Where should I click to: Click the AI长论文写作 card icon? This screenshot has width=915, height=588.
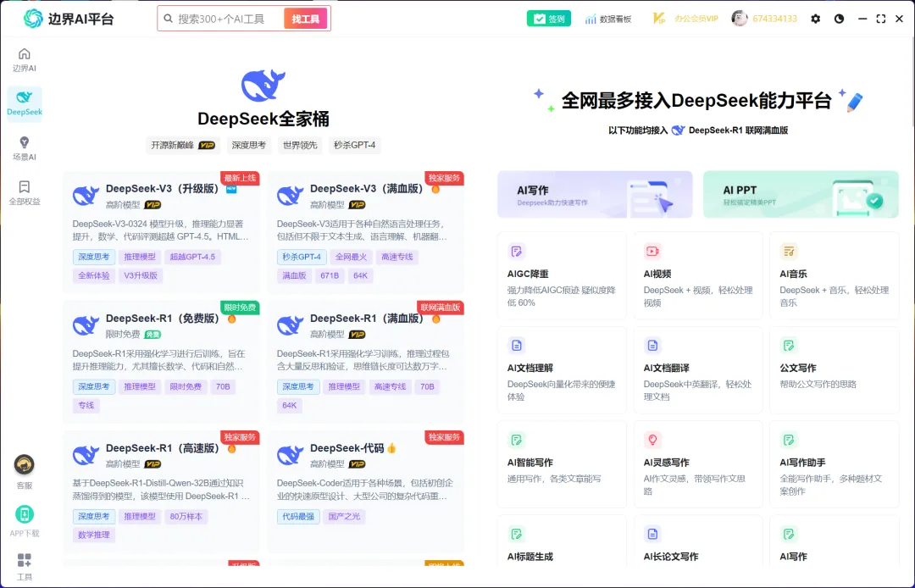pos(652,534)
